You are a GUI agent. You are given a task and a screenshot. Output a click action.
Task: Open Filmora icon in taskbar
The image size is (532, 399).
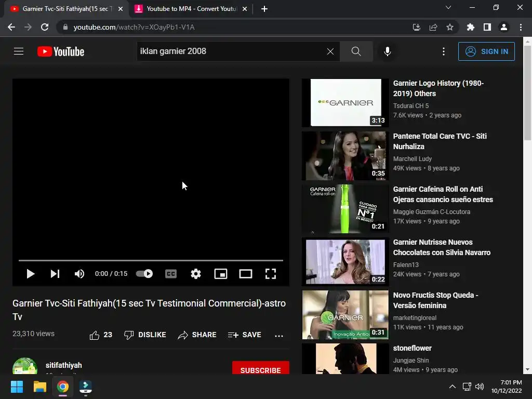(x=86, y=387)
